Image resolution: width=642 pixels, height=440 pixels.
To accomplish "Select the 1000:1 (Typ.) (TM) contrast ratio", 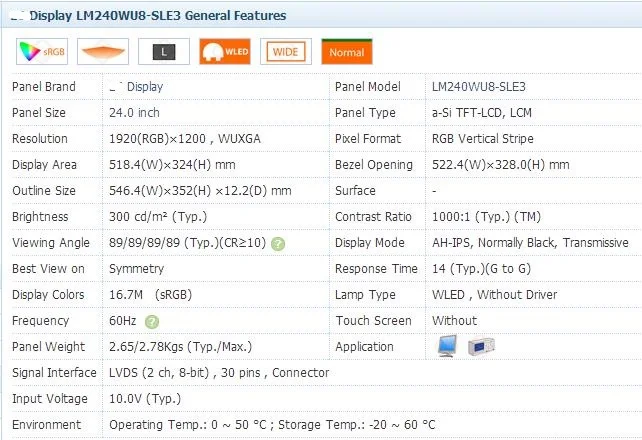I will pyautogui.click(x=486, y=217).
